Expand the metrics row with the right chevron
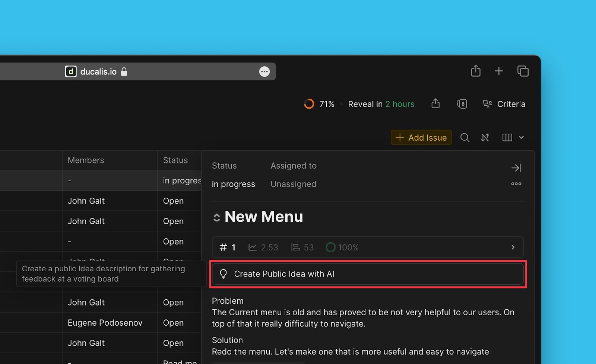This screenshot has height=364, width=596. point(513,247)
